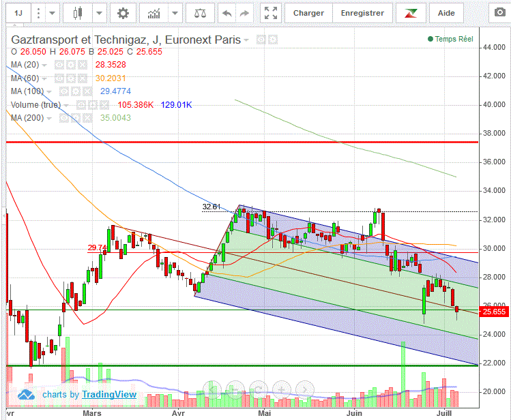Click the Juin label on time axis
The width and height of the screenshot is (511, 420).
coord(354,413)
